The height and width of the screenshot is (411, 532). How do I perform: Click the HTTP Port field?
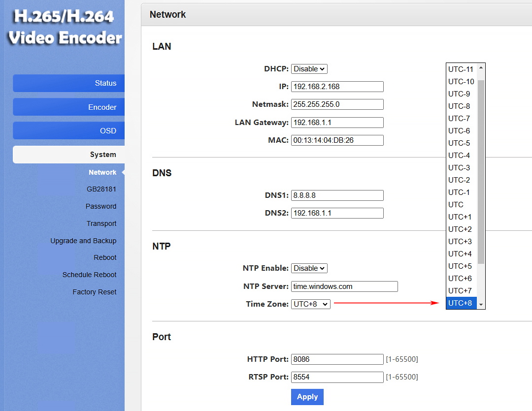[x=337, y=359]
